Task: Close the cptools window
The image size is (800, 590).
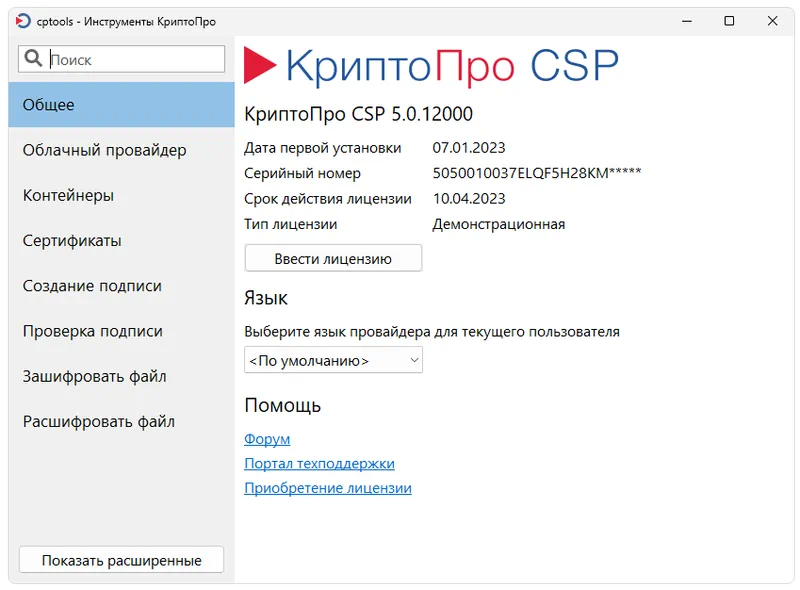Action: pyautogui.click(x=772, y=21)
